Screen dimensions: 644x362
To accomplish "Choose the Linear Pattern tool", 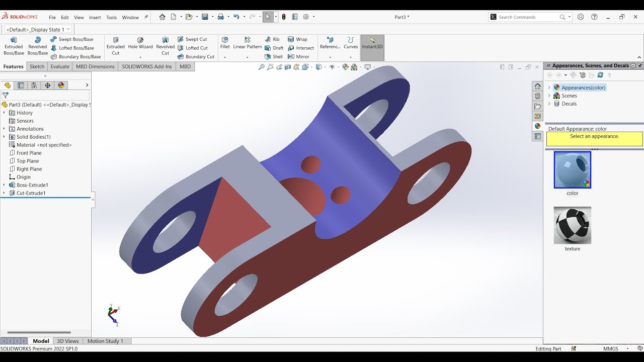I will 248,43.
